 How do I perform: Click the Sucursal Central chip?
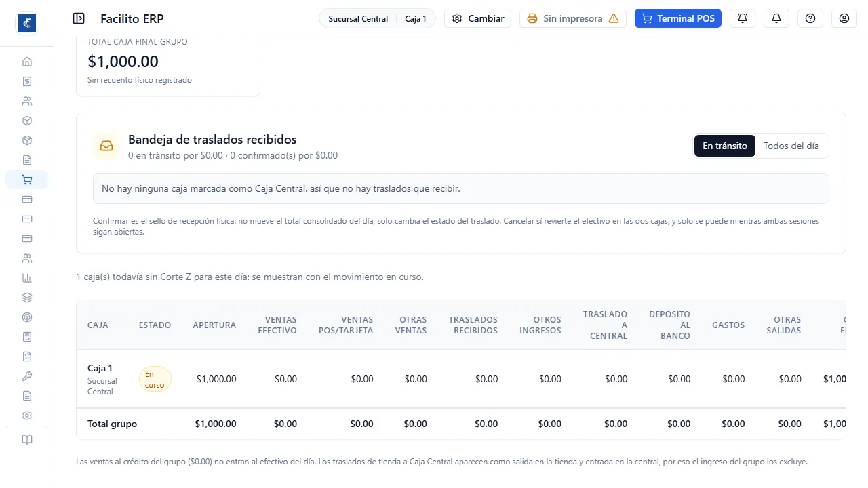point(358,19)
